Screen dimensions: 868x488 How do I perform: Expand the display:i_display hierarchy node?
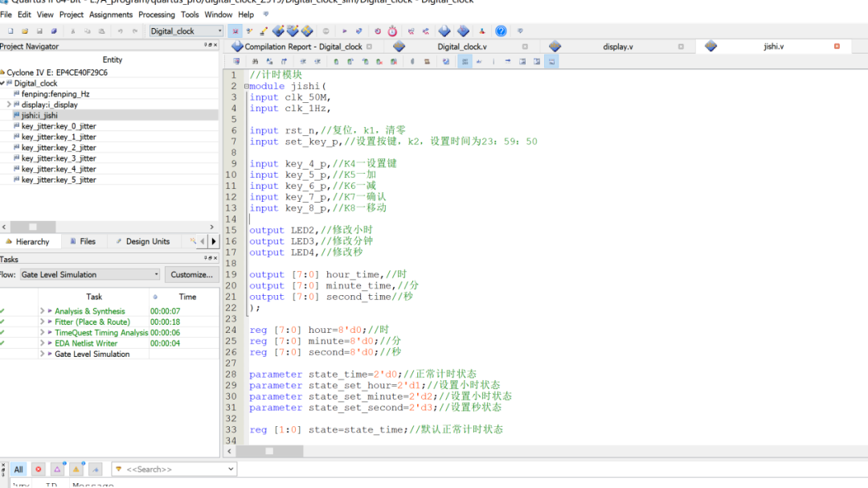click(9, 105)
